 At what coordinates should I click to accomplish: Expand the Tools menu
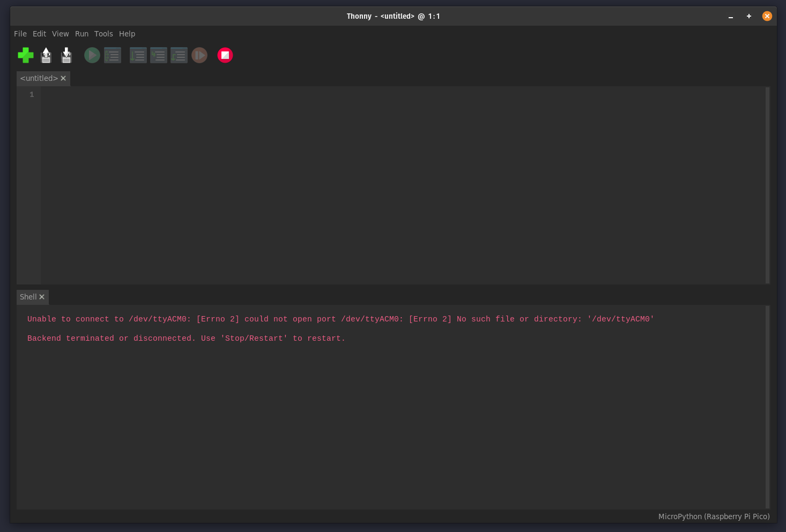tap(103, 34)
